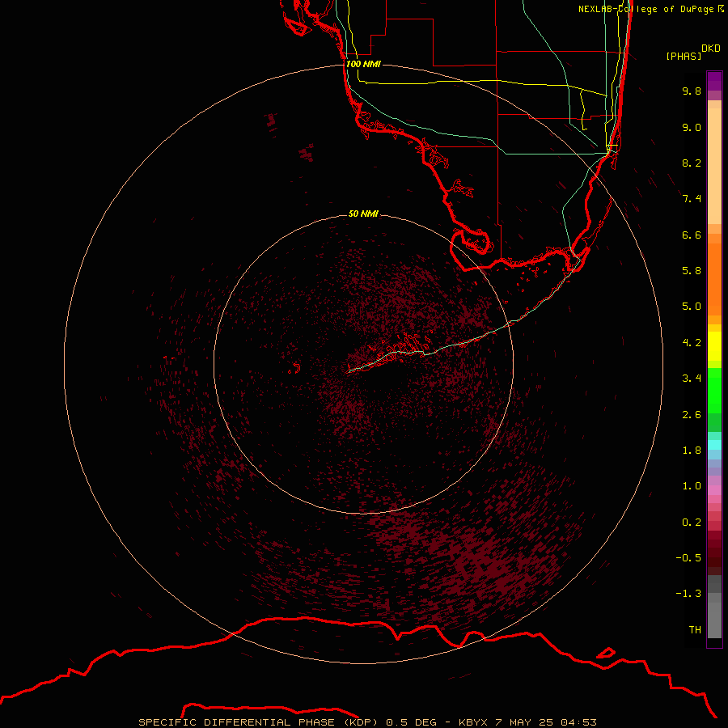Click the -1.3 value on color scale
Screen dimensions: 728x728
(x=688, y=594)
